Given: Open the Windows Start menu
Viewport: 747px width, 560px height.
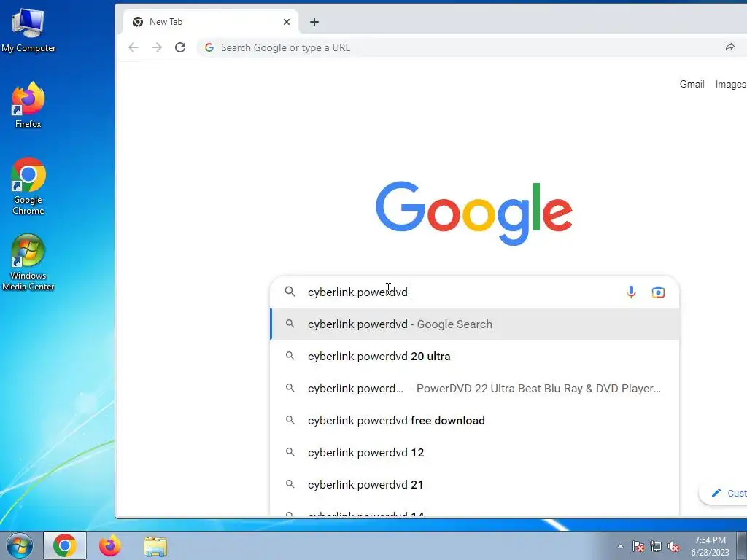Looking at the screenshot, I should tap(20, 545).
